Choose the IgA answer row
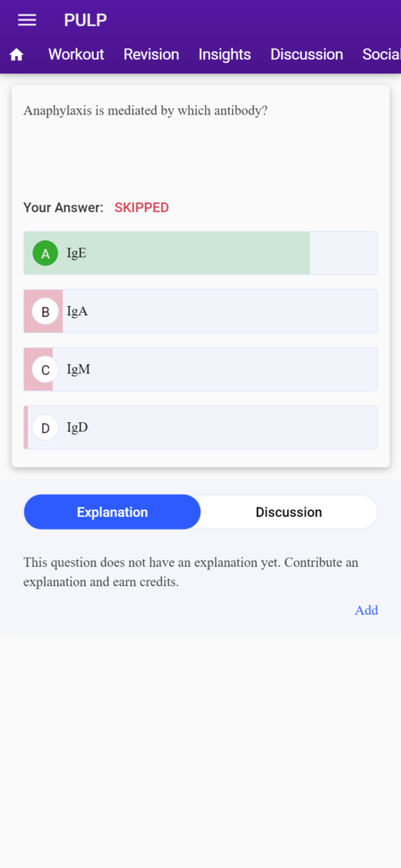This screenshot has width=401, height=868. tap(200, 312)
